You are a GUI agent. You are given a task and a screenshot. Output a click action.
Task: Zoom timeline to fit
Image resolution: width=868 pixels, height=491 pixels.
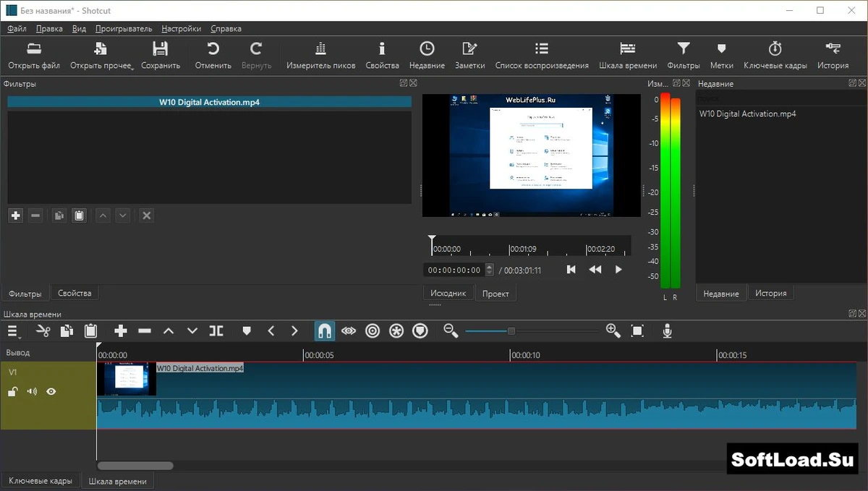tap(637, 331)
